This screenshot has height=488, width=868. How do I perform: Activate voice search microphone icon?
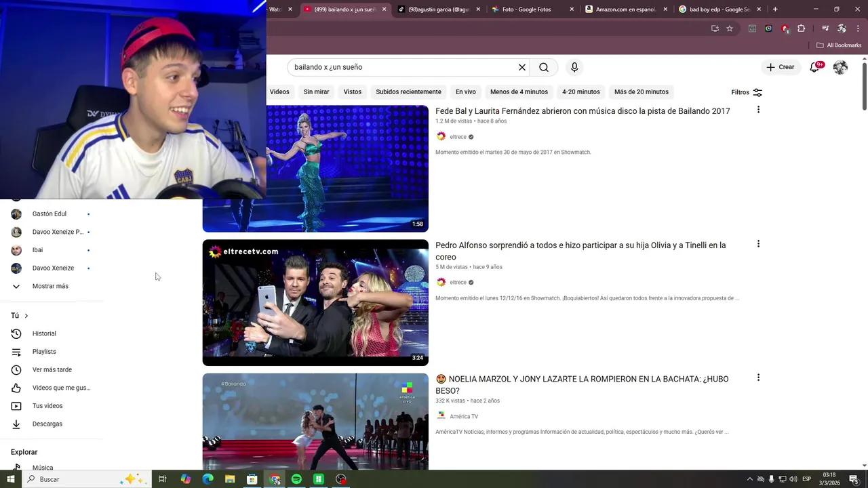click(574, 67)
